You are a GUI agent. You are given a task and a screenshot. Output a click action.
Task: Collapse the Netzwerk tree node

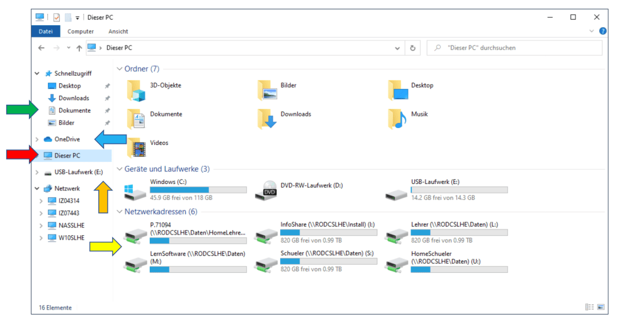point(37,188)
